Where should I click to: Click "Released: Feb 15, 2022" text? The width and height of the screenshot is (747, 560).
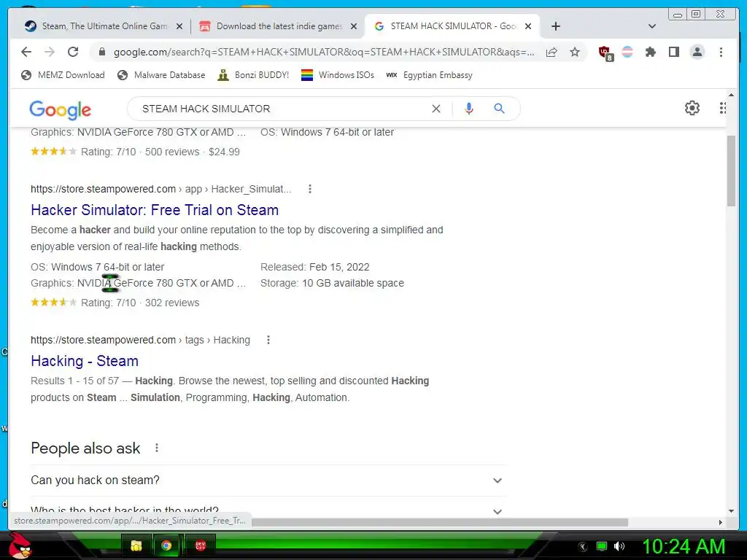tap(315, 267)
